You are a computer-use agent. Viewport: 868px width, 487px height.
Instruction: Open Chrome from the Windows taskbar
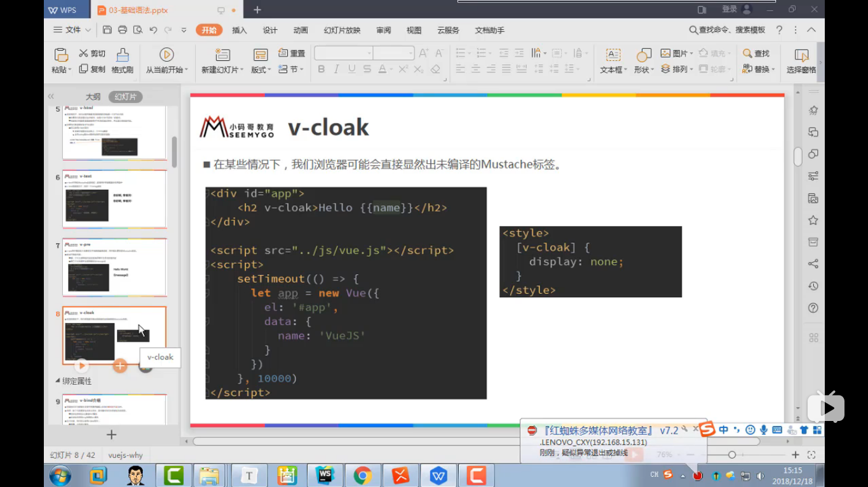[363, 475]
